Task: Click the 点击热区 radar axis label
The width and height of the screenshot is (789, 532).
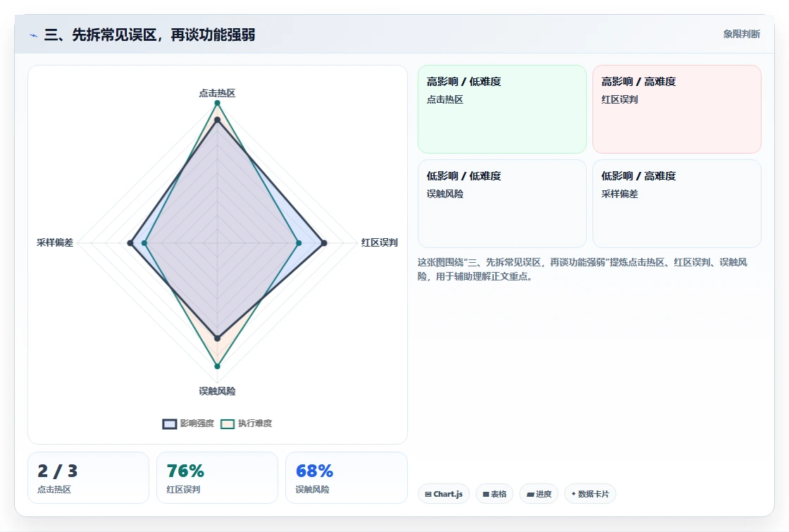Action: (218, 93)
